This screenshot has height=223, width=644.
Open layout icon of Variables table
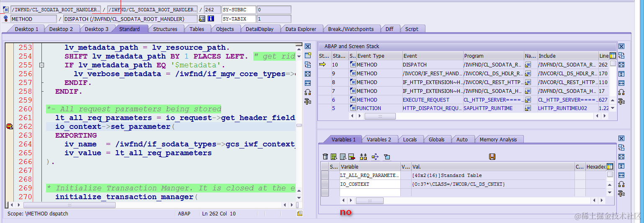click(x=610, y=167)
